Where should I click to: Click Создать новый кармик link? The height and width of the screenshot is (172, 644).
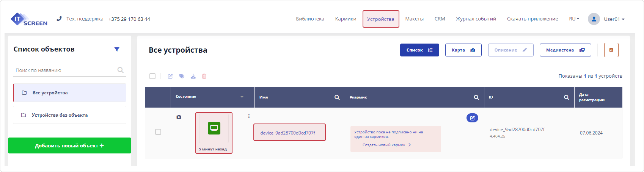pyautogui.click(x=386, y=145)
